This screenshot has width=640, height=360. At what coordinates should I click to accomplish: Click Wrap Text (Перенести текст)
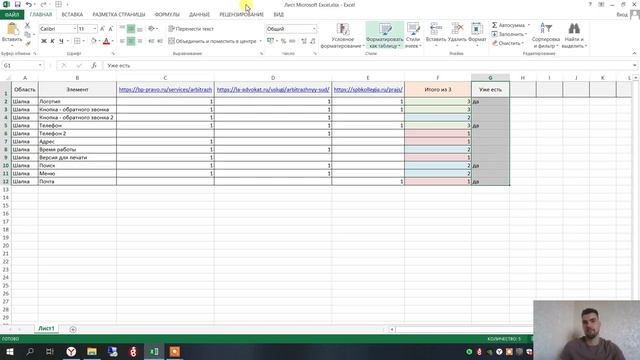click(191, 29)
